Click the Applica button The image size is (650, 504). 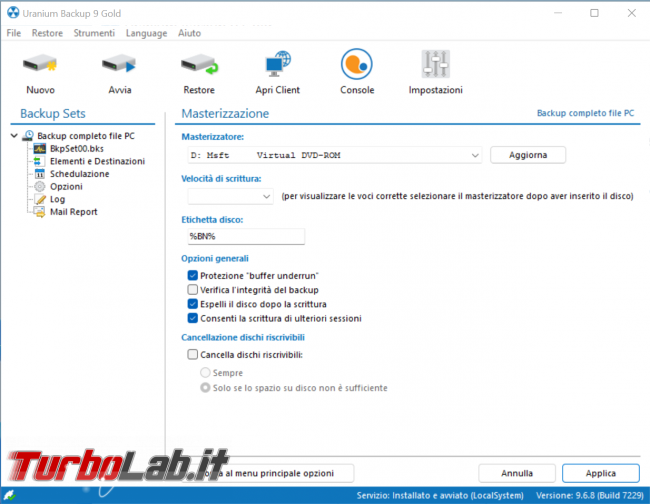pos(601,473)
